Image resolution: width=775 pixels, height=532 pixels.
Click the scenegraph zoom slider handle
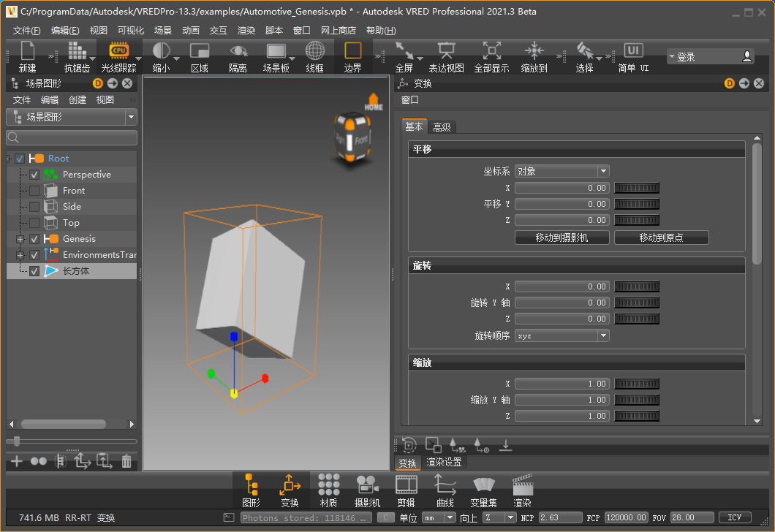tap(16, 441)
